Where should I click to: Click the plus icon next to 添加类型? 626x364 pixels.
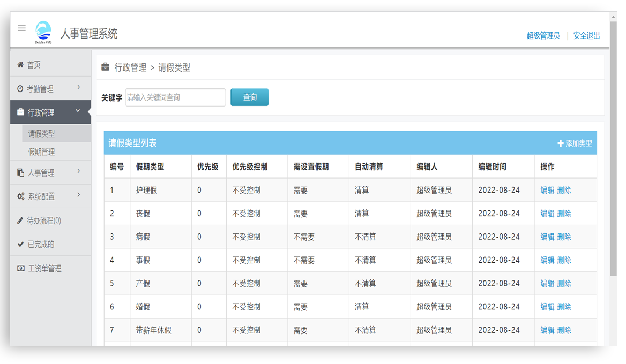pyautogui.click(x=560, y=143)
